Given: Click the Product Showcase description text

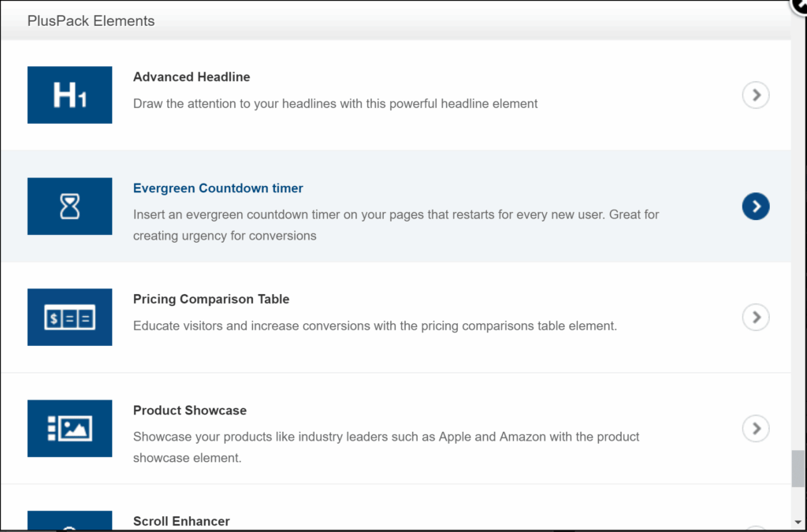Looking at the screenshot, I should coord(386,447).
